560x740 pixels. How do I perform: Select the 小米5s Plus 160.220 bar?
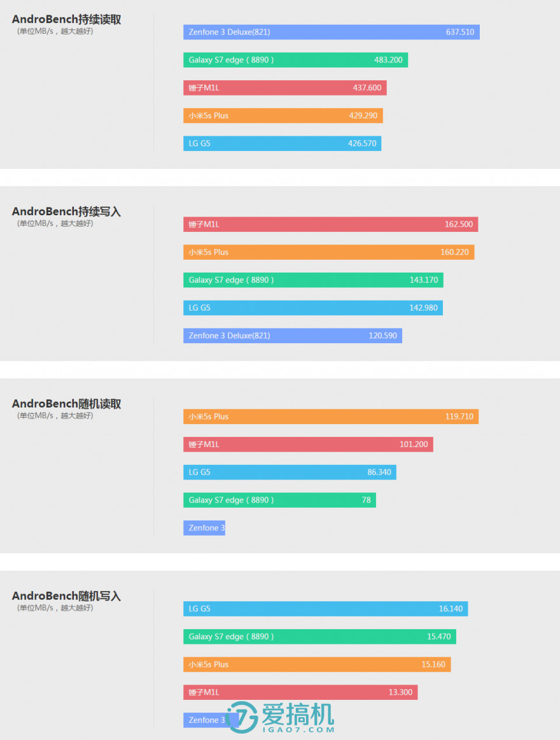coord(328,252)
